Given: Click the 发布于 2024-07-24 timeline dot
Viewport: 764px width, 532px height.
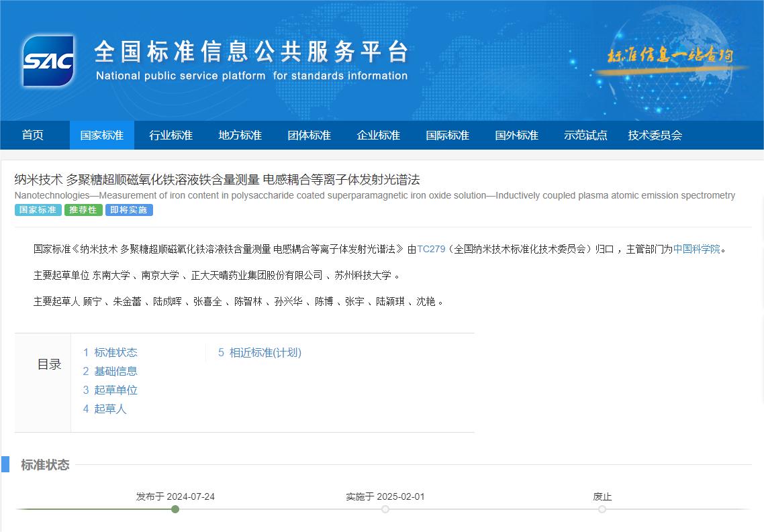Looking at the screenshot, I should click(x=175, y=509).
